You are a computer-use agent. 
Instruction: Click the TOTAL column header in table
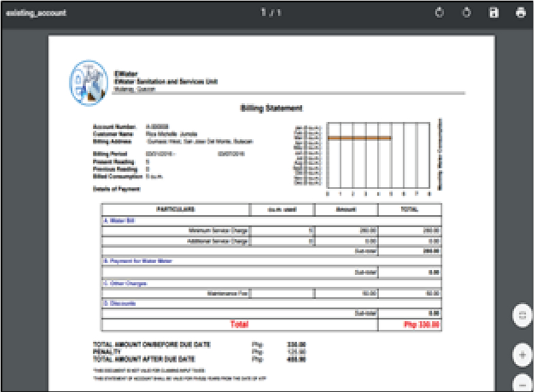(409, 209)
